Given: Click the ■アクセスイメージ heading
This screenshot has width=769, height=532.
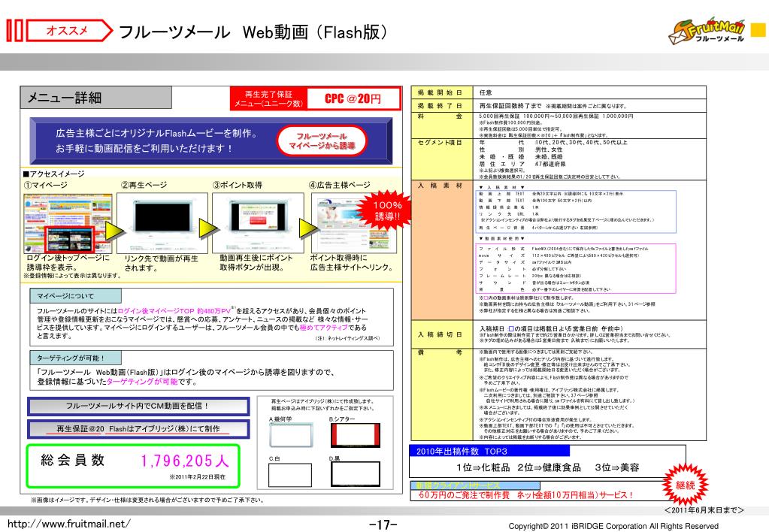Looking at the screenshot, I should click(54, 174).
